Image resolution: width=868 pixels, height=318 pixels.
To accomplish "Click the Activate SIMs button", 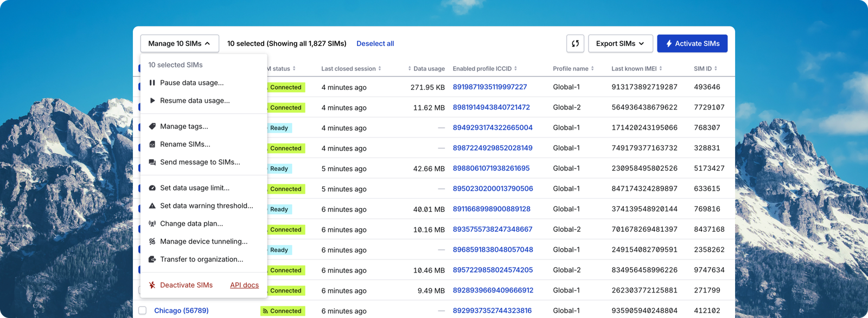I will [692, 43].
